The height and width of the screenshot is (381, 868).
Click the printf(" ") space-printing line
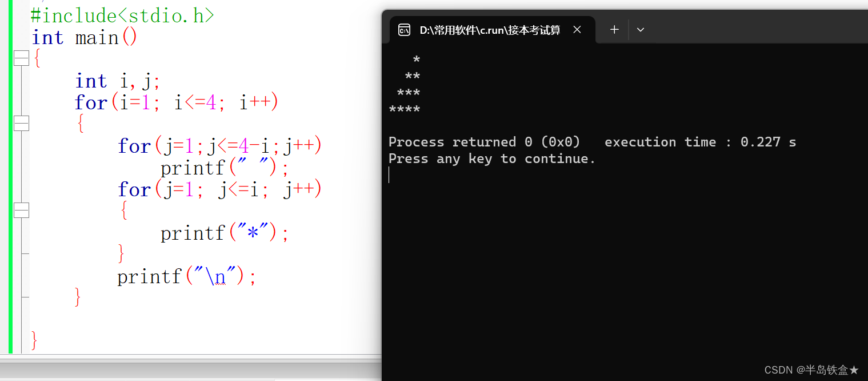click(225, 168)
